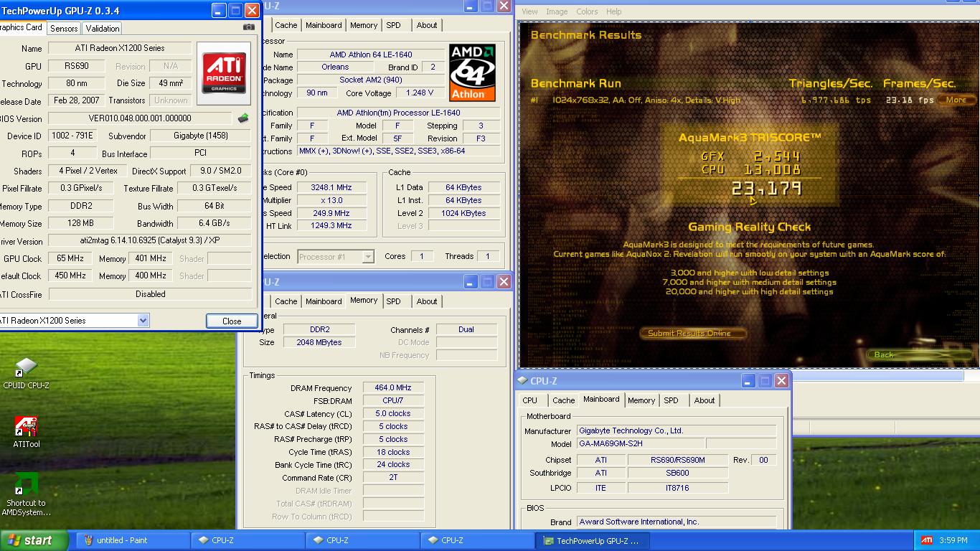Click the GPU field showing RS690
This screenshot has height=551, width=980.
pos(77,66)
